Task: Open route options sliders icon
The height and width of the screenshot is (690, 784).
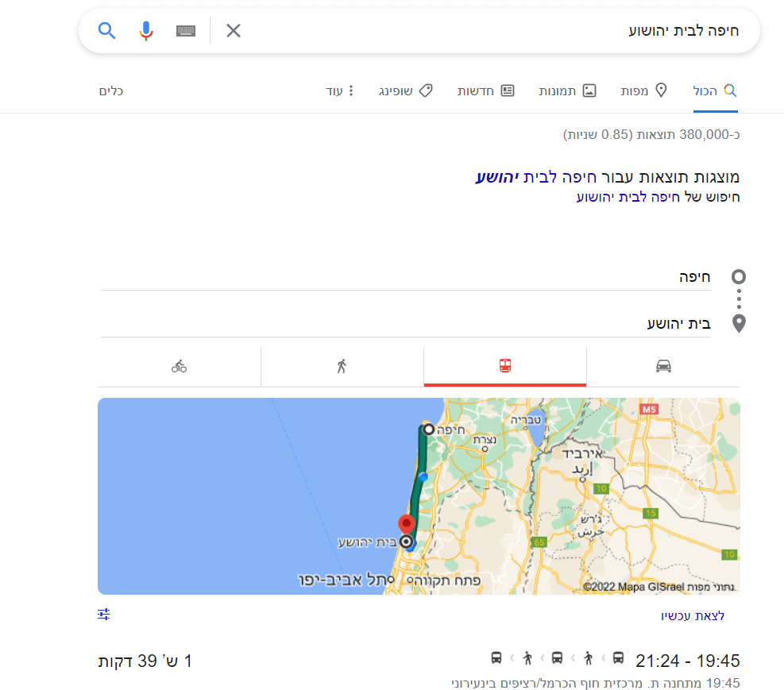Action: click(x=104, y=614)
